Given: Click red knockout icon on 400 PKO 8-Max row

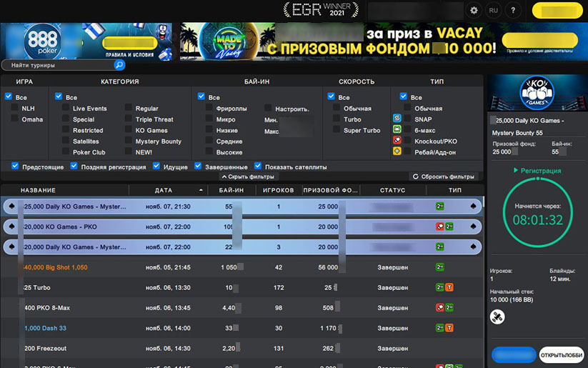Looking at the screenshot, I should point(440,307).
